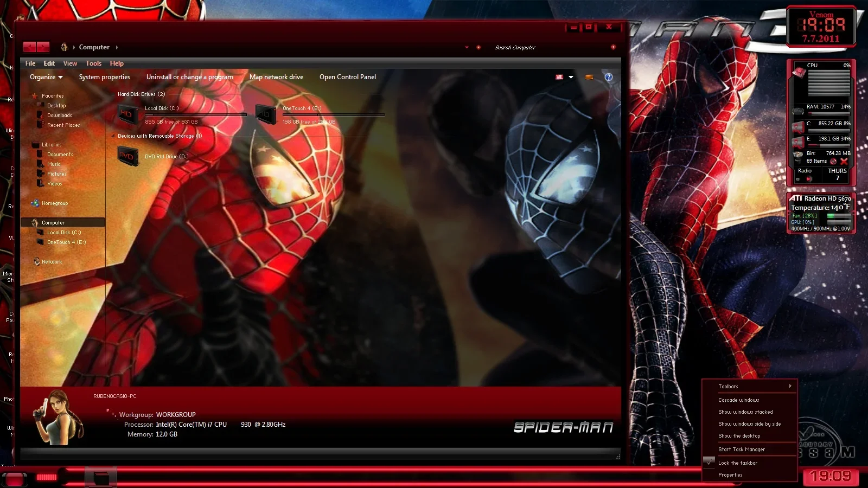The image size is (868, 488).
Task: Click the Libraries folder icon in sidebar
Action: point(35,144)
